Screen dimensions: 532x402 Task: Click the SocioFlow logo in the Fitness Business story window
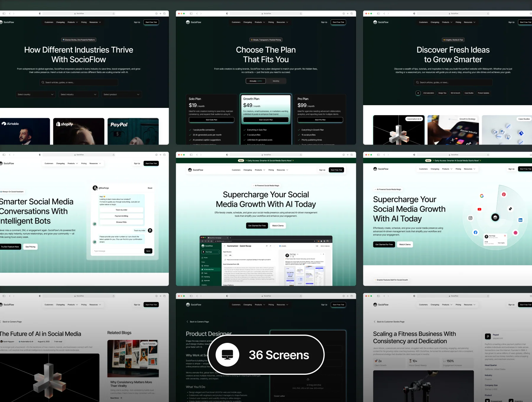(381, 304)
